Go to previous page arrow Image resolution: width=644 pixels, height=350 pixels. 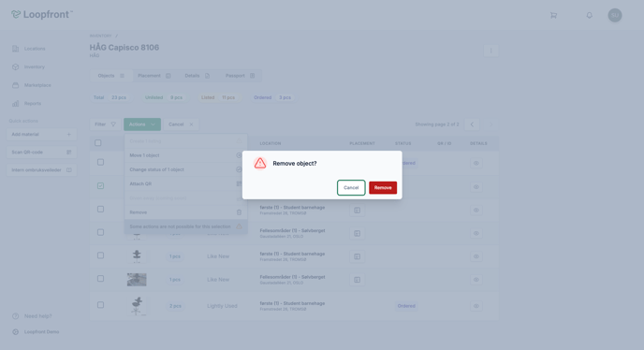coord(472,124)
